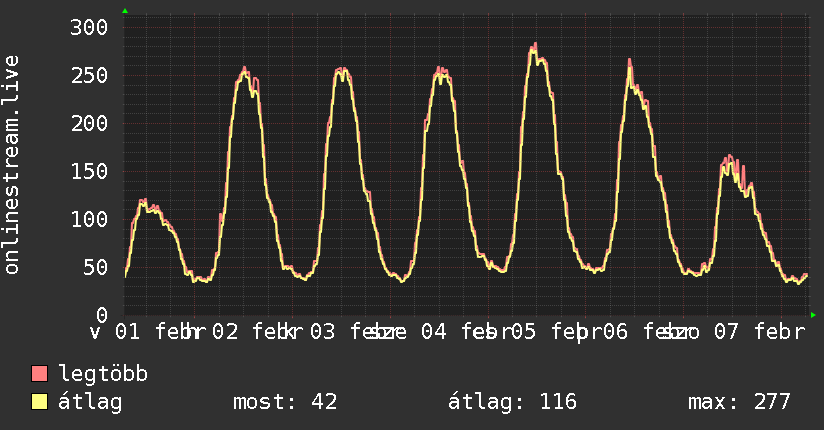
Task: Click the 150 label on the y-axis
Action: coord(88,171)
